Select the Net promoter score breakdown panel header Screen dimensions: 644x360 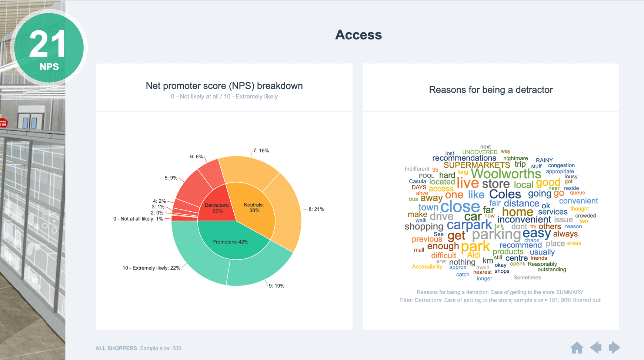[224, 85]
